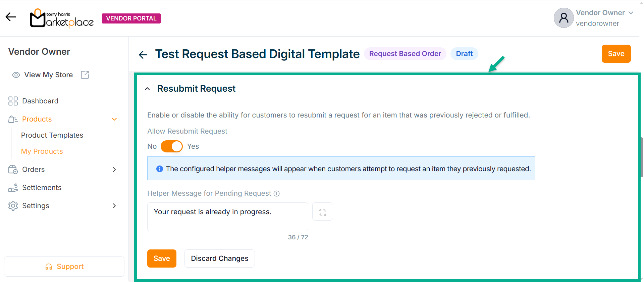Open the Support button in sidebar
The image size is (644, 282).
tap(64, 267)
